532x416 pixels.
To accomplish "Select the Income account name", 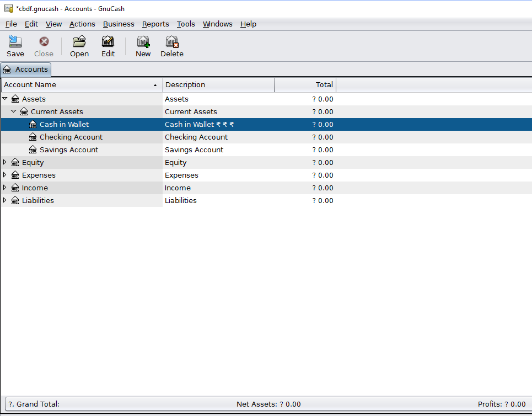I will click(x=35, y=188).
